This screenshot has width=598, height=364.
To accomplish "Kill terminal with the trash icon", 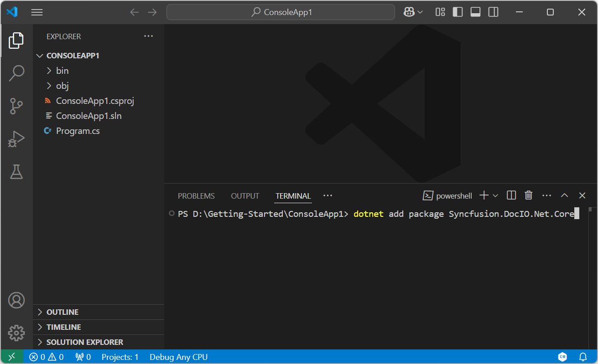I will (528, 195).
